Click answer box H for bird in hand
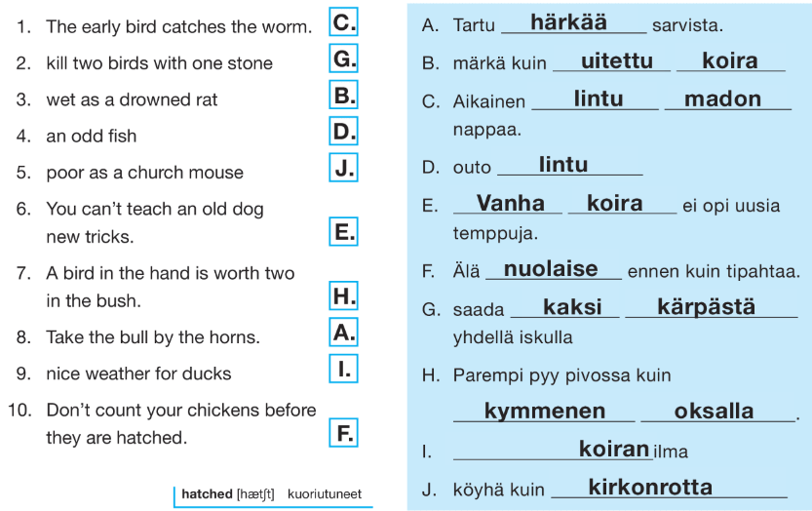 pyautogui.click(x=343, y=295)
